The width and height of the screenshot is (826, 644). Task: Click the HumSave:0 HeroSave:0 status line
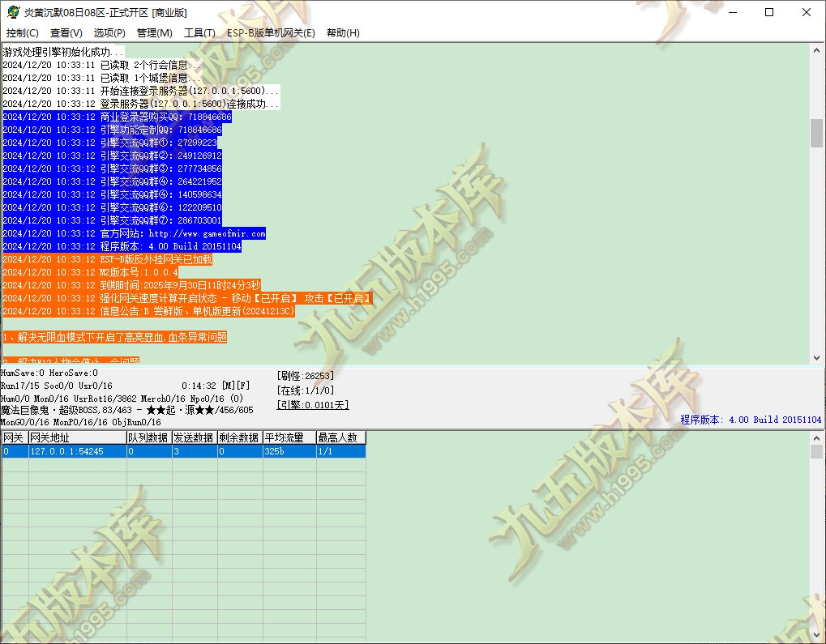(49, 373)
